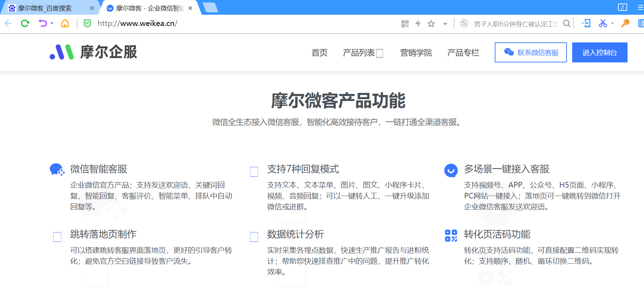The height and width of the screenshot is (298, 644).
Task: Click the window count icon showing 2
Action: point(623,7)
